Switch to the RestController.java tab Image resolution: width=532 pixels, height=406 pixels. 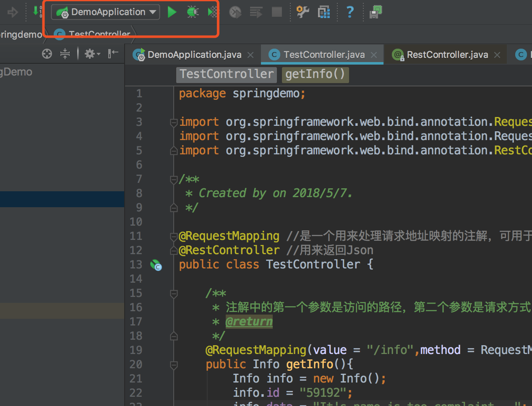click(447, 55)
